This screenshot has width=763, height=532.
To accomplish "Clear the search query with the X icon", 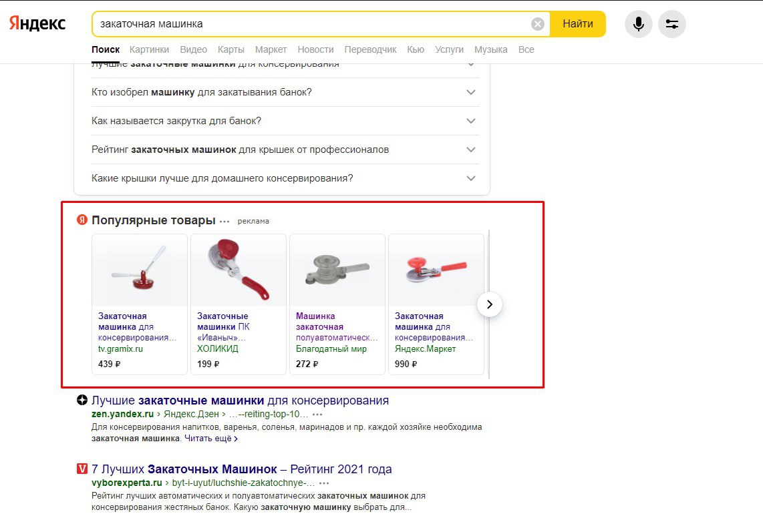I will click(x=537, y=24).
